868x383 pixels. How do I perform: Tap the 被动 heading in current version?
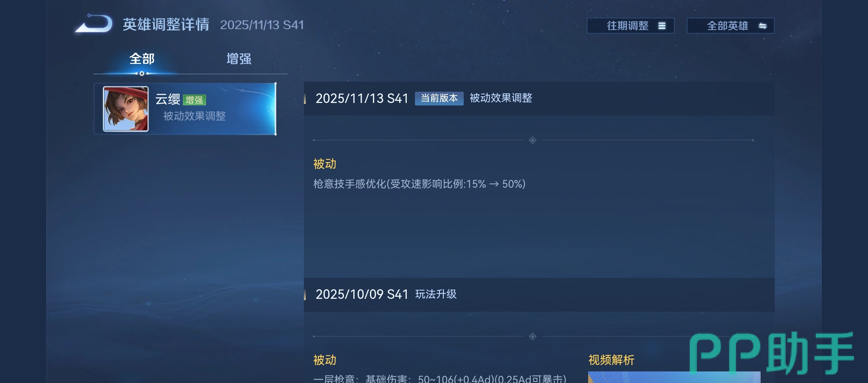[x=325, y=164]
